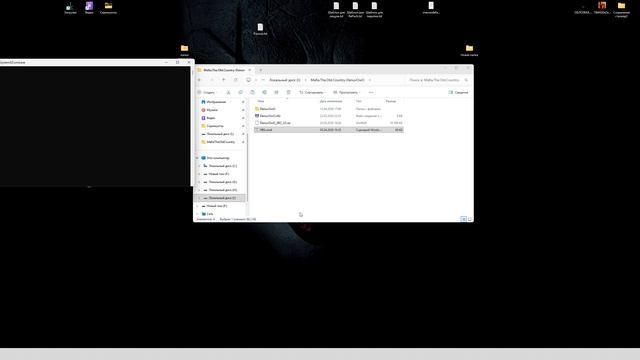The height and width of the screenshot is (360, 640).
Task: Open Музыка in the Explorer sidebar
Action: click(x=212, y=110)
